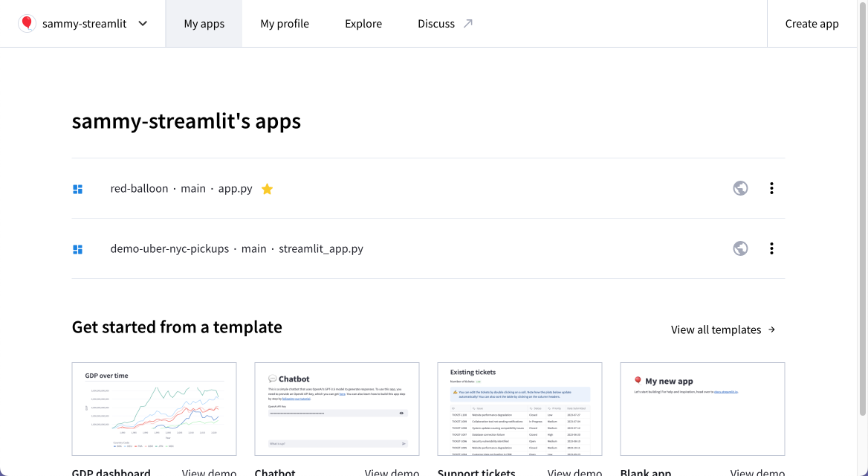The height and width of the screenshot is (476, 868).
Task: Click the grid icon beside demo-uber-nyc-pickups
Action: point(77,248)
